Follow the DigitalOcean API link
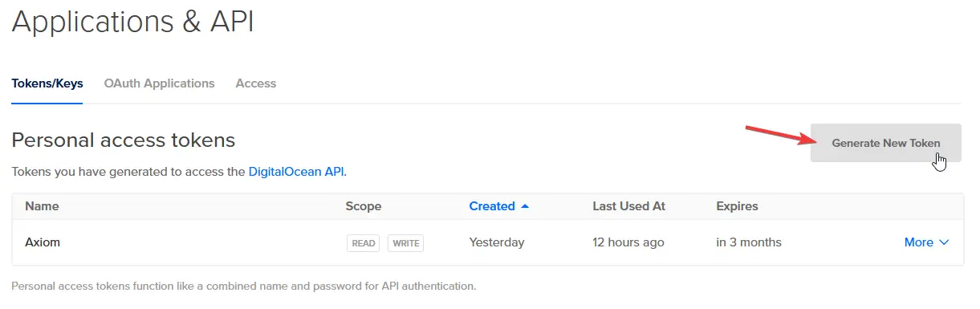 [x=297, y=171]
